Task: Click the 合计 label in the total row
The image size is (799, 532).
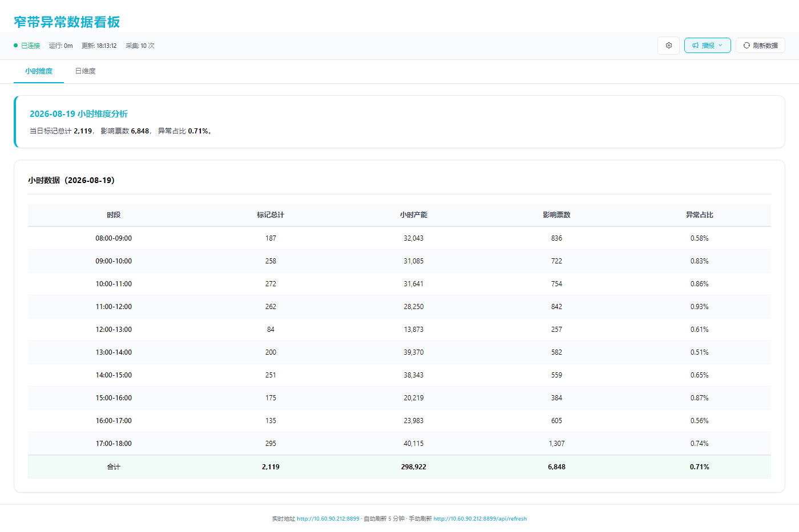Action: click(114, 467)
